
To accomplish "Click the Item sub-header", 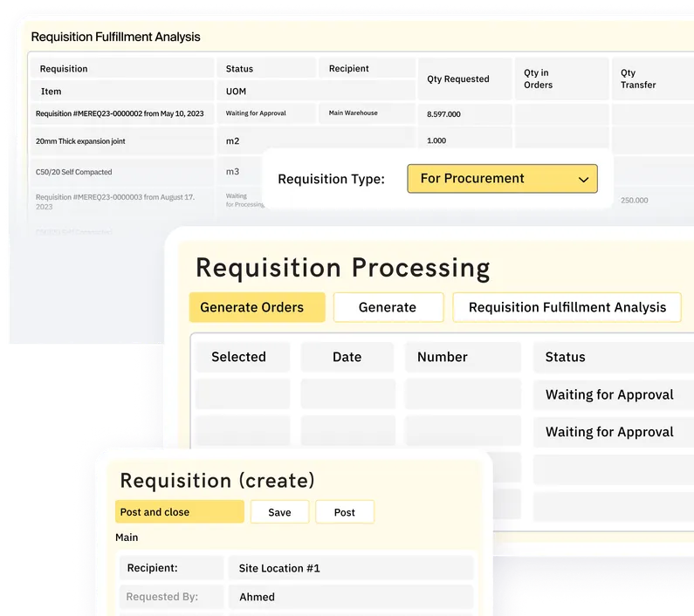I will (121, 91).
